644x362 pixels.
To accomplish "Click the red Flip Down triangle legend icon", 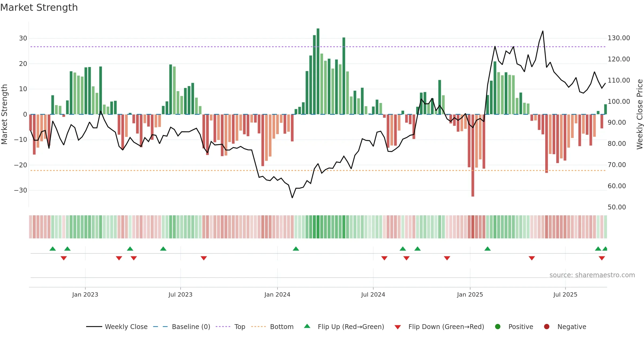I will pos(398,327).
